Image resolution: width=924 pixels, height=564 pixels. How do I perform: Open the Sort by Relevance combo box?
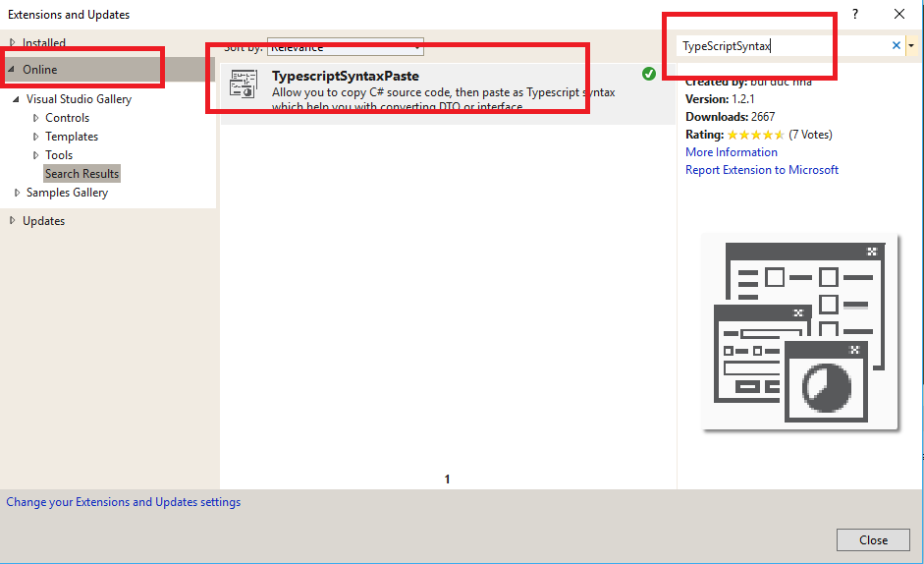click(x=346, y=47)
